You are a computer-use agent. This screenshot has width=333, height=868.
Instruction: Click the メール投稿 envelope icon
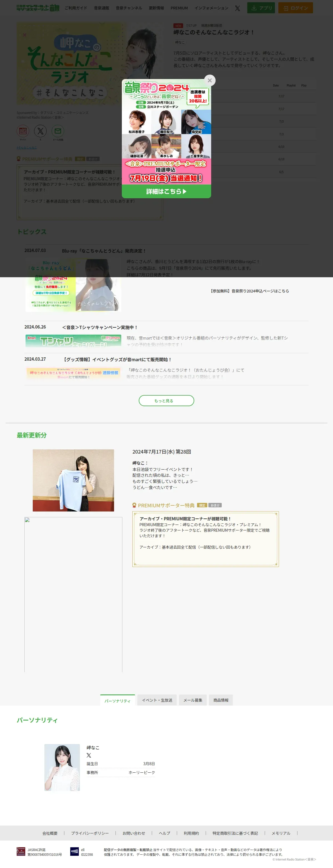click(58, 131)
